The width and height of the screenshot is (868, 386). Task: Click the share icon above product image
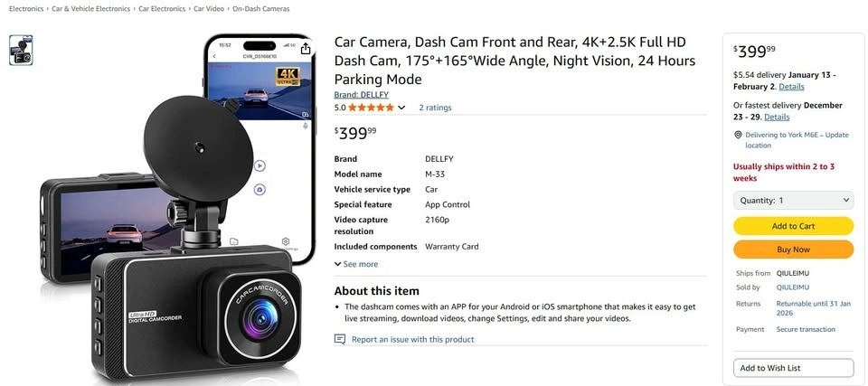(305, 49)
